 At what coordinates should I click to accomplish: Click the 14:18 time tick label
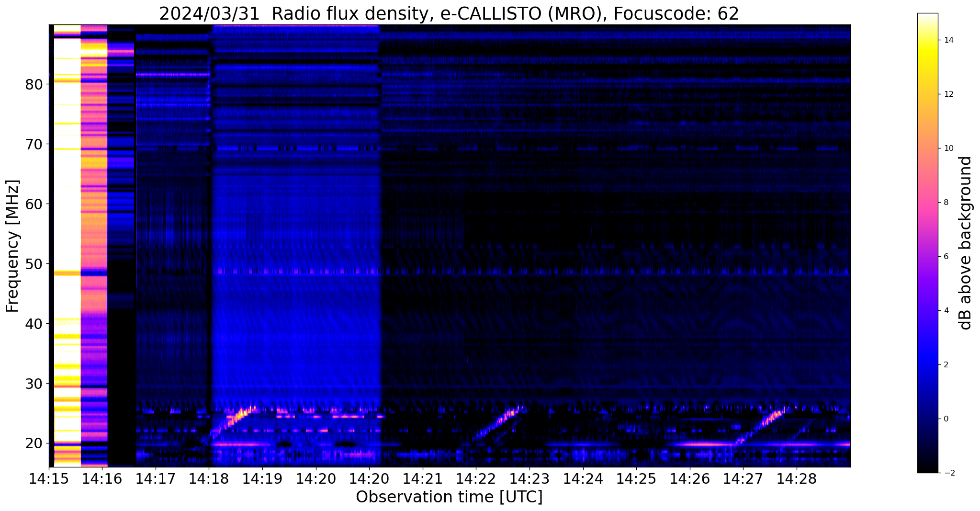point(209,479)
